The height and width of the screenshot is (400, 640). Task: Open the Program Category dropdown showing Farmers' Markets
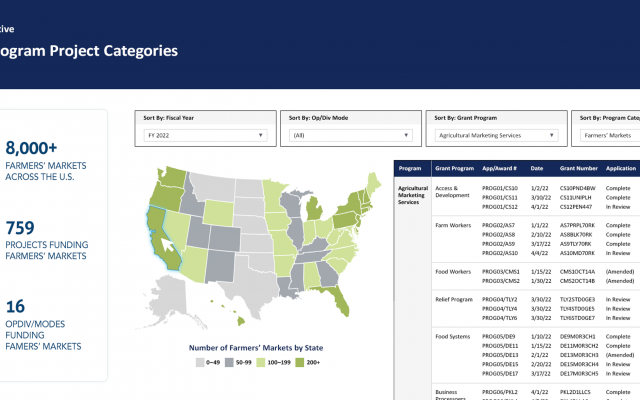point(608,134)
